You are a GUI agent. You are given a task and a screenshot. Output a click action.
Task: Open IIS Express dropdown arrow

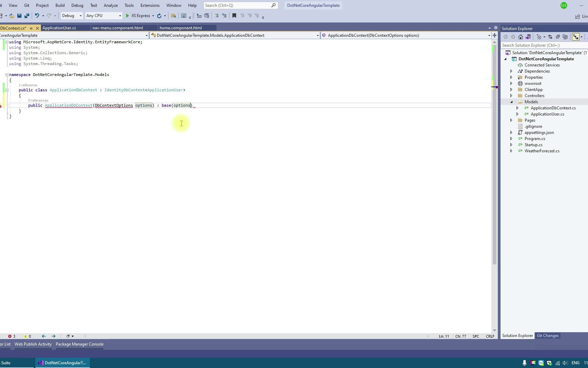[x=153, y=16]
